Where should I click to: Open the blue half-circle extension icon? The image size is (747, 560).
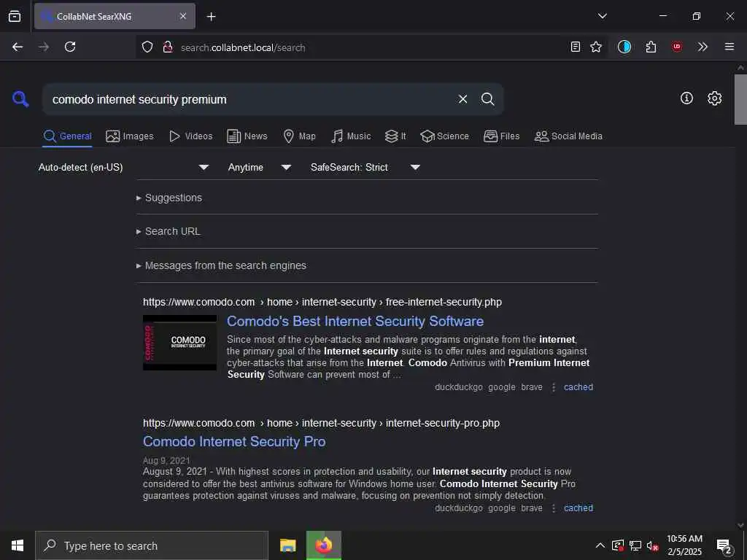[x=624, y=47]
